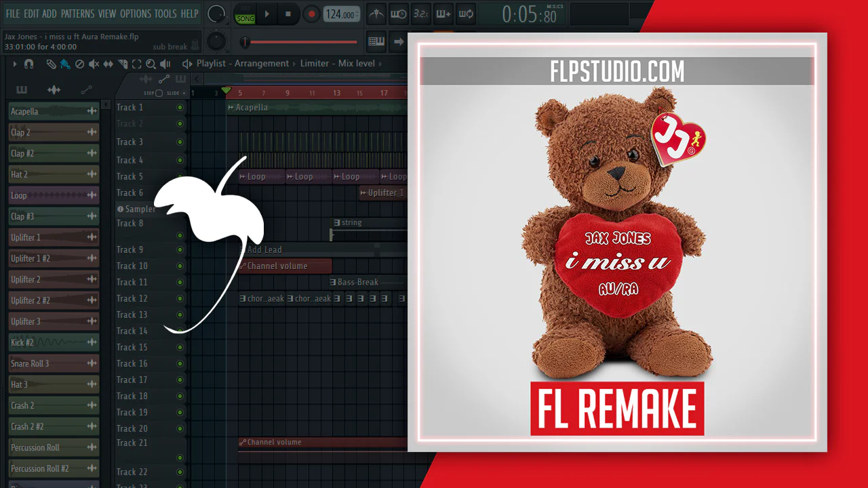This screenshot has width=868, height=488.
Task: Open the Acapella clip menu on Track 1
Action: click(x=231, y=108)
